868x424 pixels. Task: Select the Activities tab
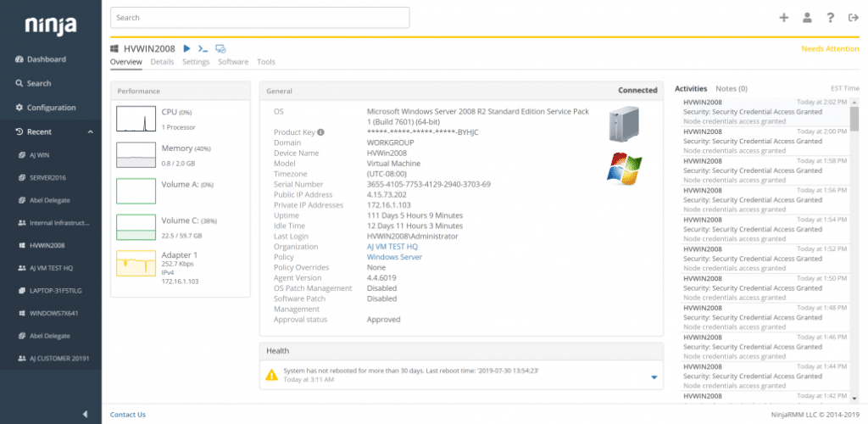691,88
